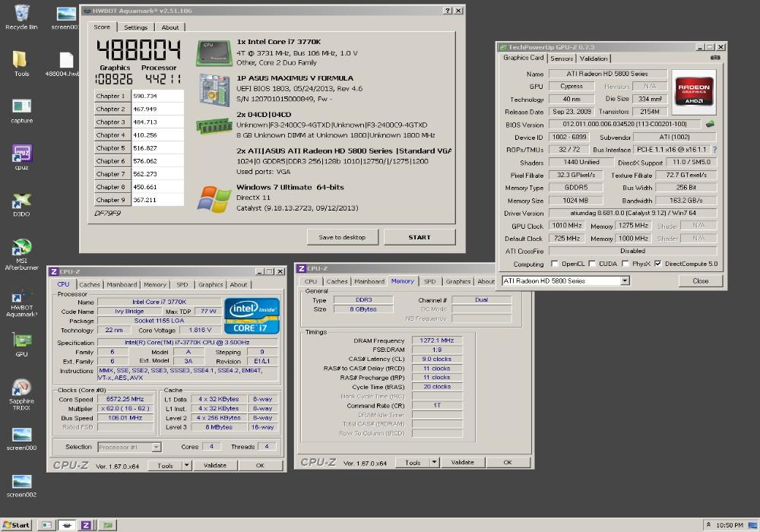Switch to GPU-Z Sensors tab

coord(562,59)
